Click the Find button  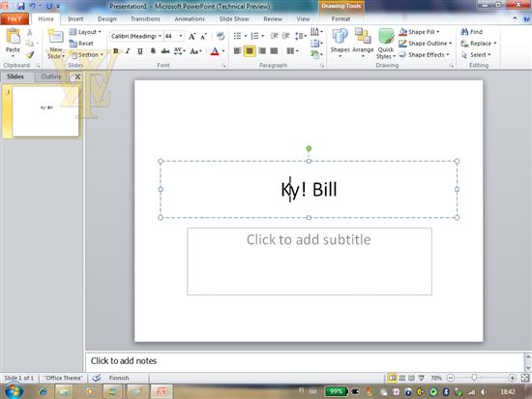[x=472, y=32]
